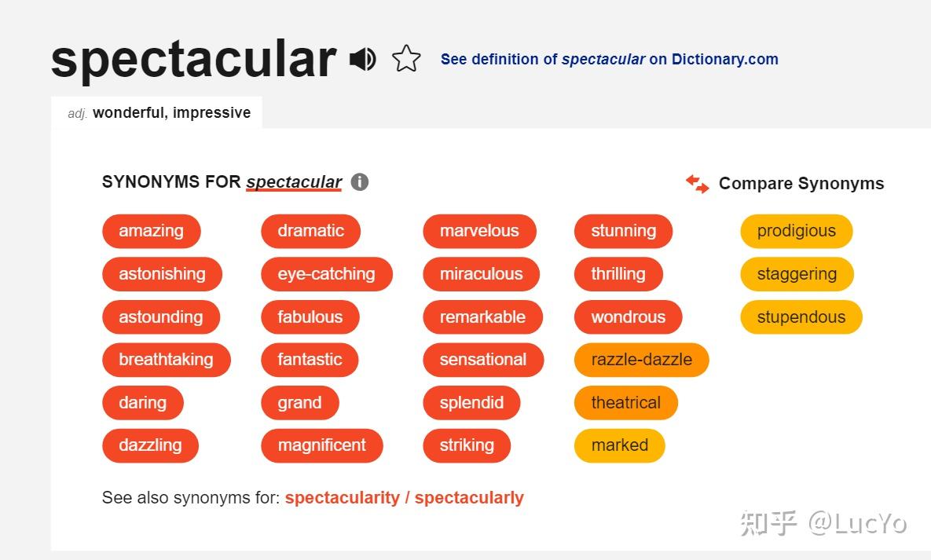Select the synonym 'sensational'
The height and width of the screenshot is (560, 931).
(x=483, y=359)
